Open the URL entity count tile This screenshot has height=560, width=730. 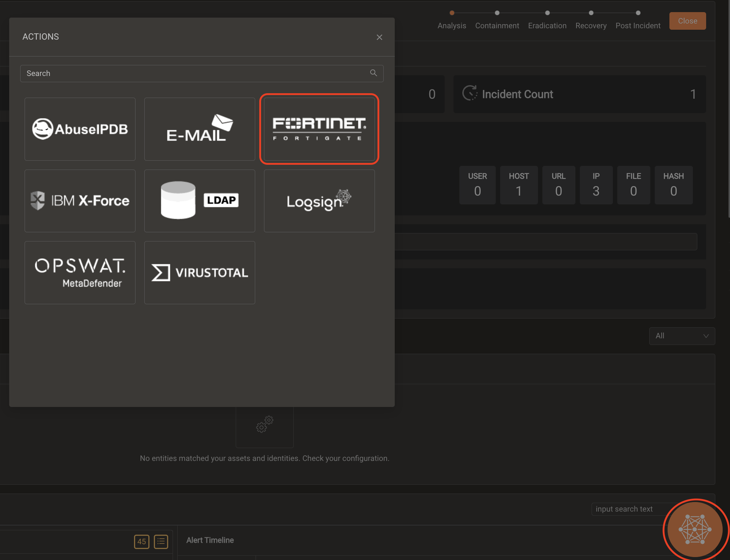[x=559, y=185]
